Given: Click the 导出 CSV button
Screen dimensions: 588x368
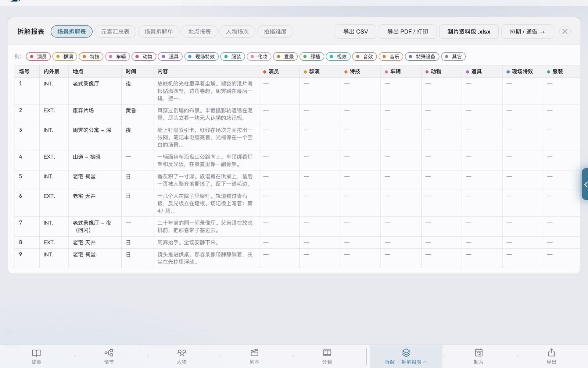Looking at the screenshot, I should 355,32.
